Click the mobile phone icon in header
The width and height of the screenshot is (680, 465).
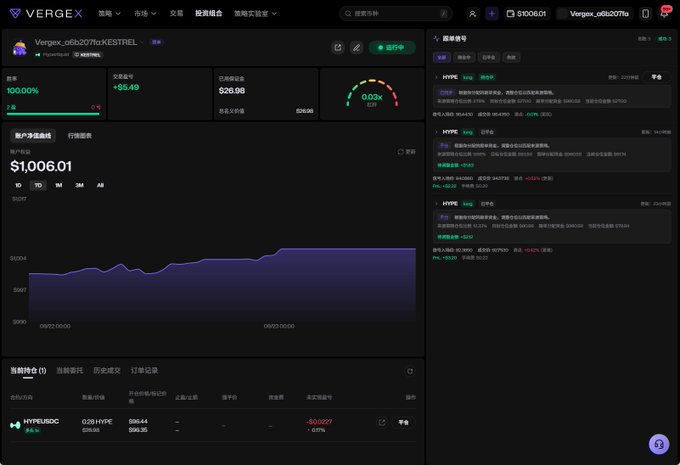click(645, 14)
